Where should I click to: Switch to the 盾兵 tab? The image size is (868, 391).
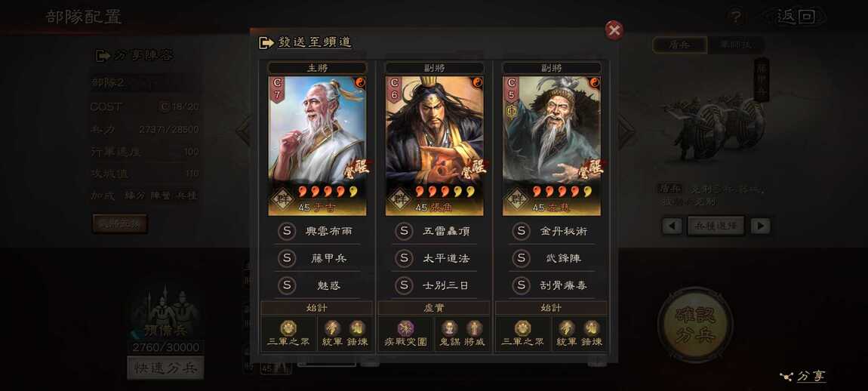click(x=680, y=45)
